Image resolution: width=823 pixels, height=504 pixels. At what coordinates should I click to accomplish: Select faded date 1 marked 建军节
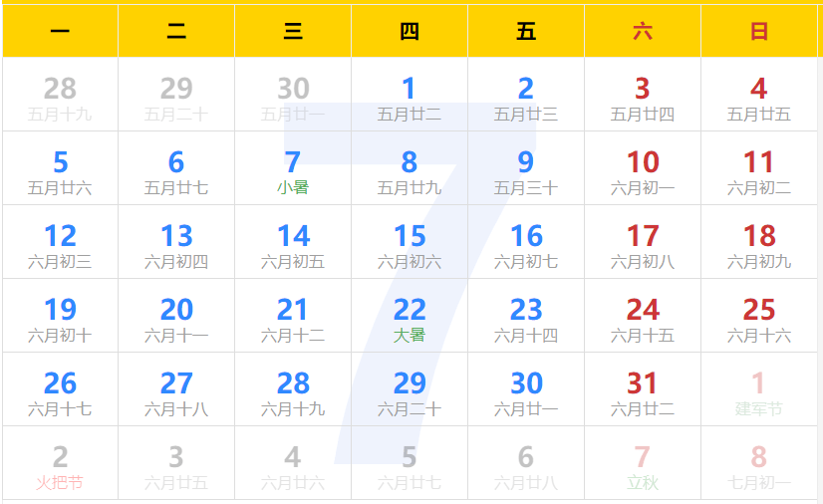coord(759,389)
